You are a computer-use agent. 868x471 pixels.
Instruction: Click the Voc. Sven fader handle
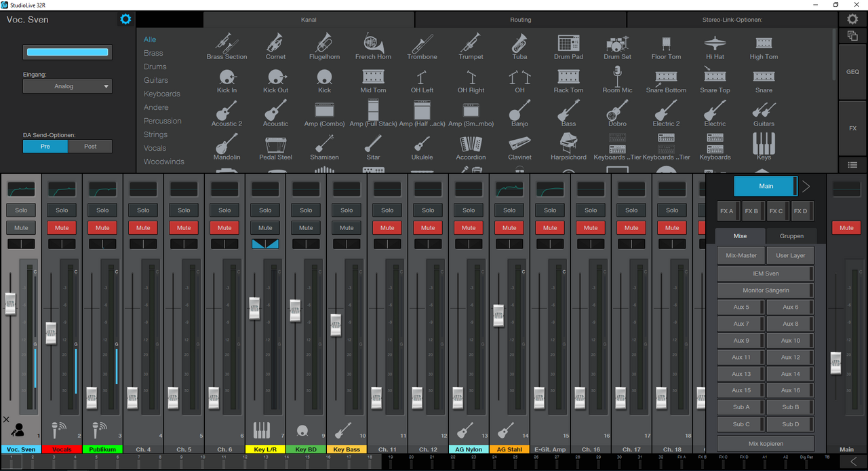click(x=10, y=303)
